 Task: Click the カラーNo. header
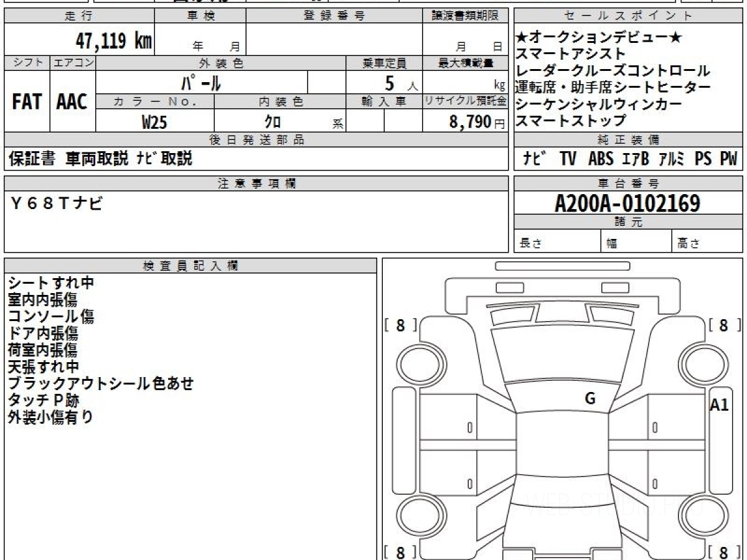[156, 102]
